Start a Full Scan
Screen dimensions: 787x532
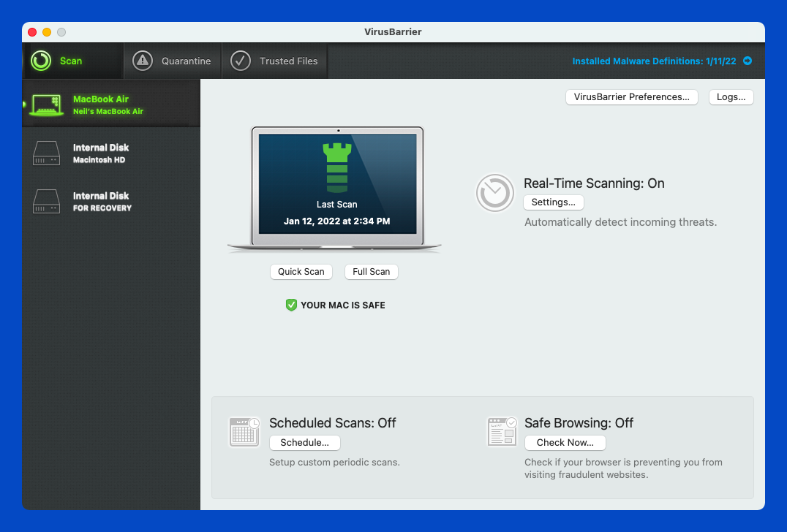tap(371, 271)
